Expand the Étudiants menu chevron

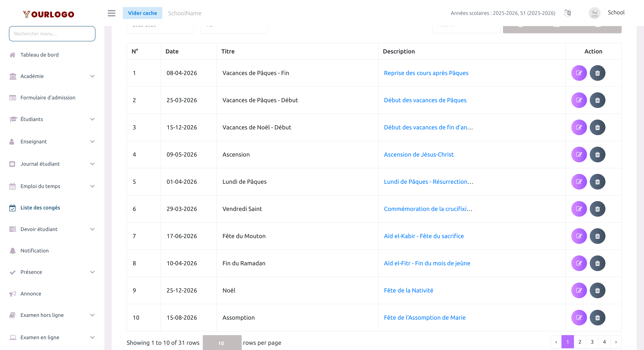coord(92,119)
